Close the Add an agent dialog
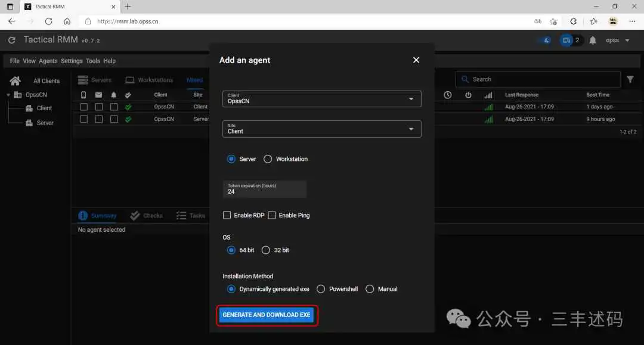This screenshot has height=345, width=644. pyautogui.click(x=416, y=60)
